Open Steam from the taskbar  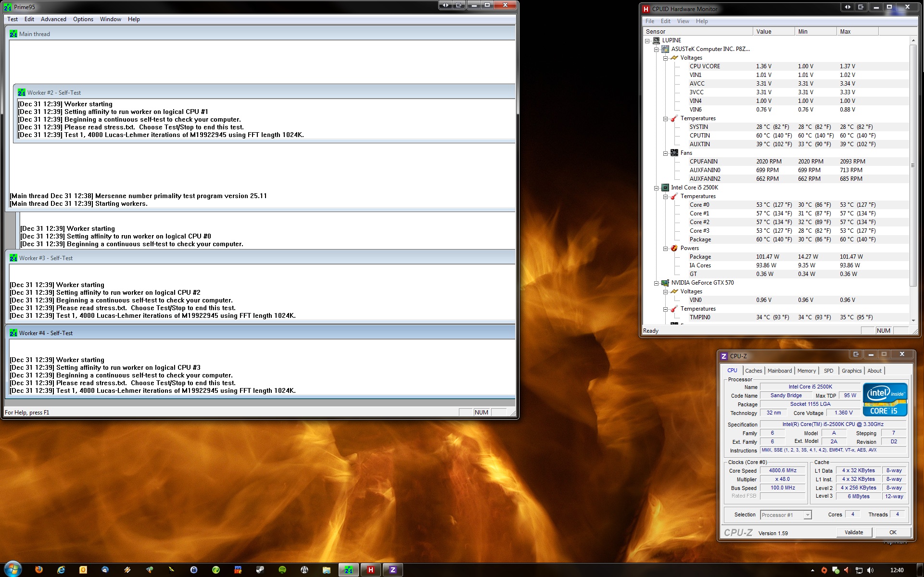pyautogui.click(x=260, y=570)
